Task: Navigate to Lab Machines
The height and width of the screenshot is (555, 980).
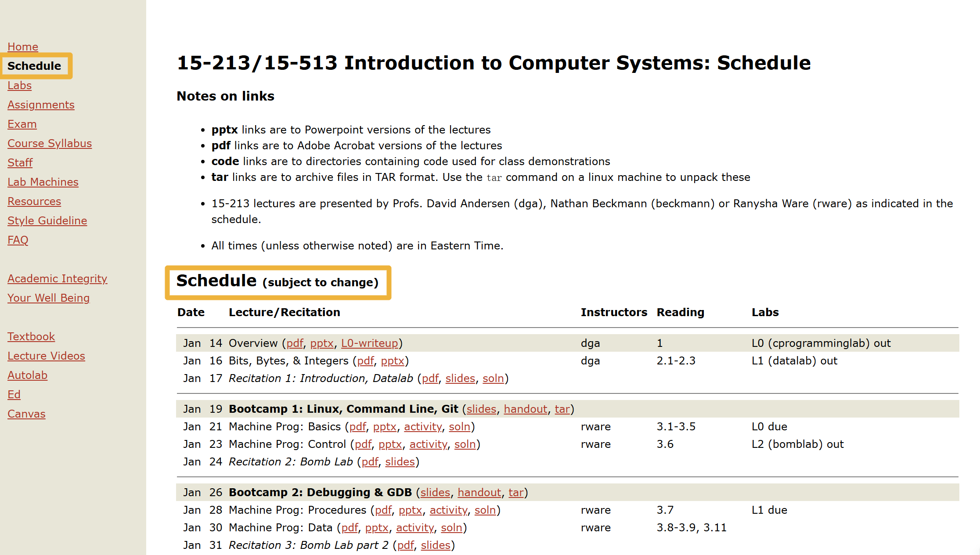Action: click(43, 182)
